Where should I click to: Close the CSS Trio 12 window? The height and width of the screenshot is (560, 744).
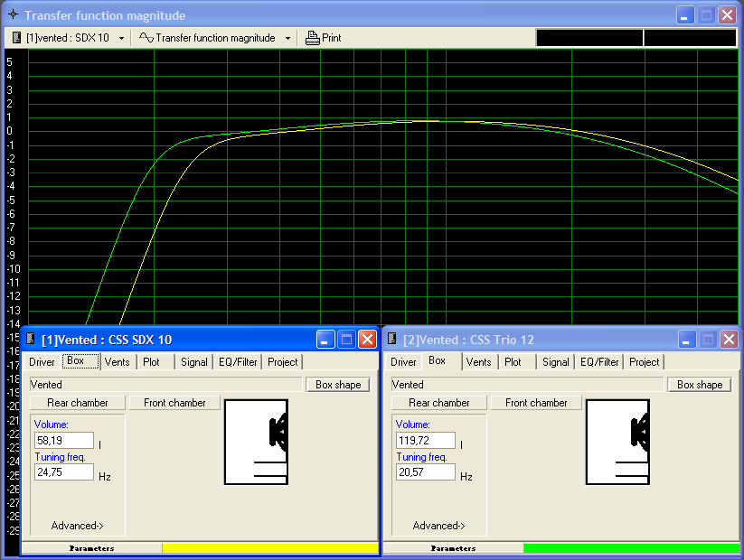click(x=729, y=339)
